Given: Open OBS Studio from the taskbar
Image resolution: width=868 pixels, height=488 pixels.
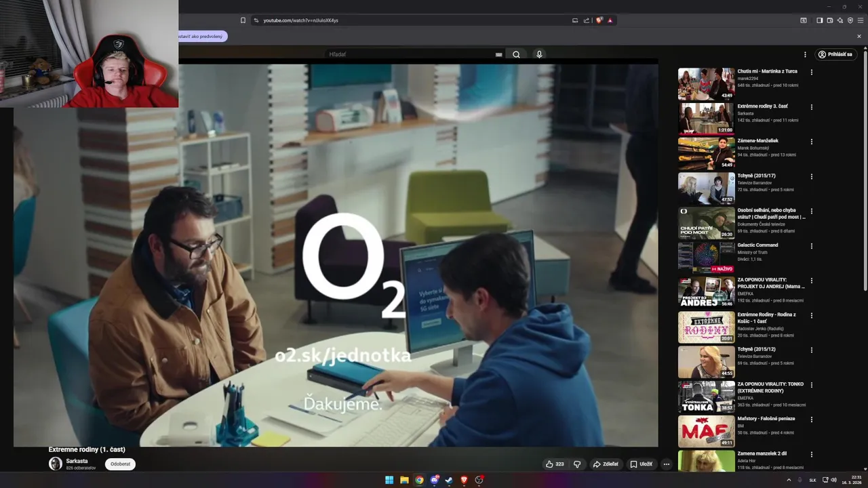Looking at the screenshot, I should click(x=479, y=480).
